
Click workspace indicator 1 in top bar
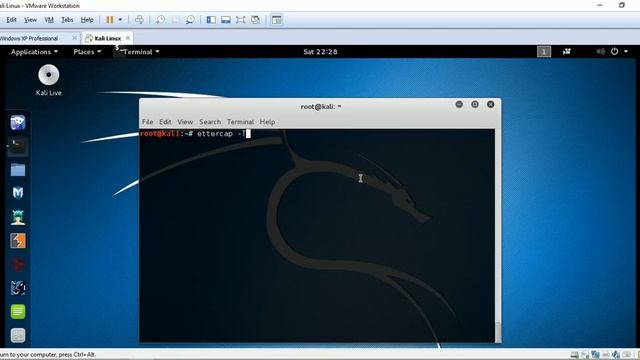[x=544, y=51]
